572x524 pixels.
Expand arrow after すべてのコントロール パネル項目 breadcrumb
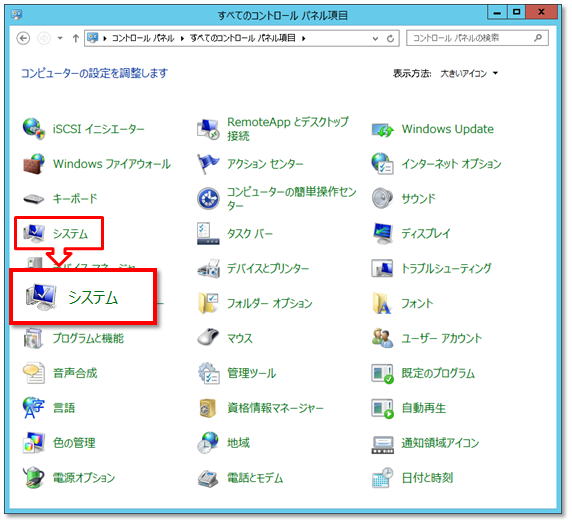click(304, 38)
